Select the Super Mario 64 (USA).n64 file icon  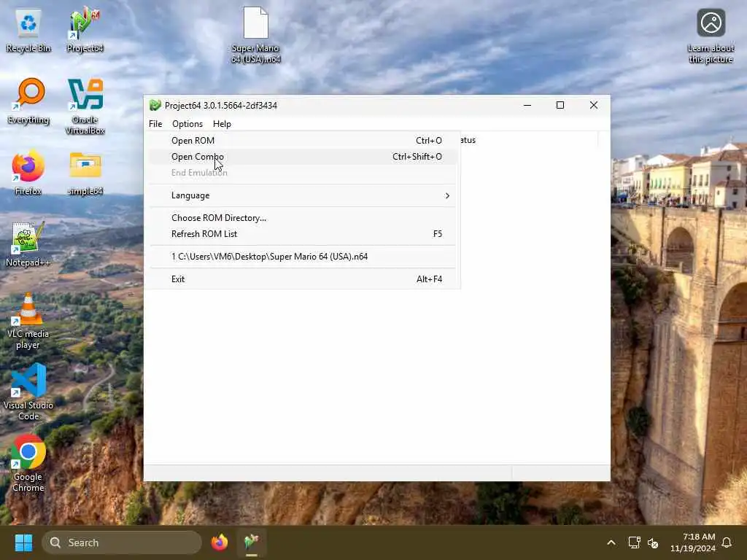point(256,35)
